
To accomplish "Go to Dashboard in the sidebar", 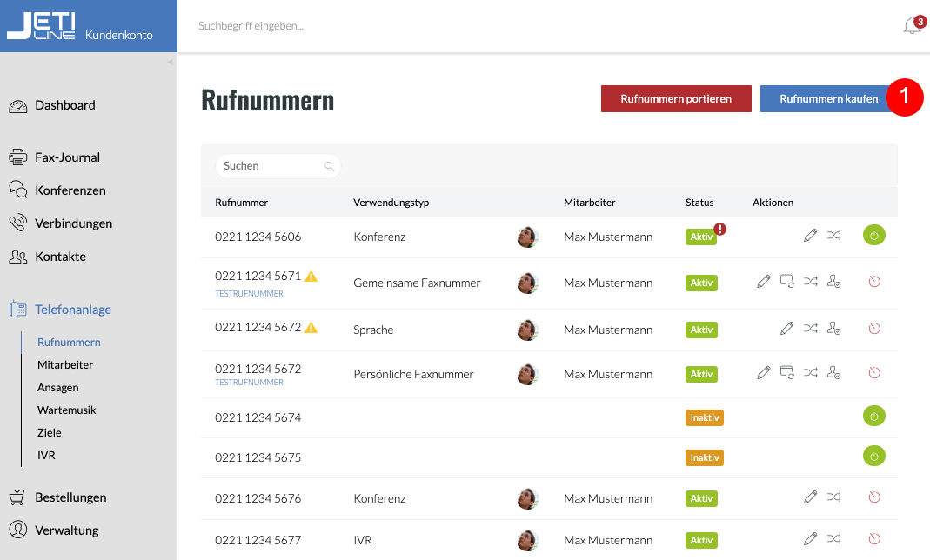I will click(65, 105).
